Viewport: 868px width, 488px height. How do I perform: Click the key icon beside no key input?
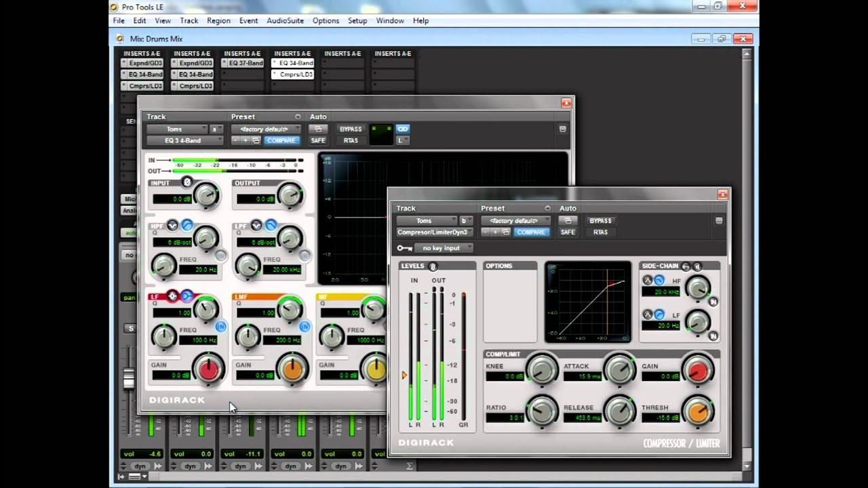405,248
